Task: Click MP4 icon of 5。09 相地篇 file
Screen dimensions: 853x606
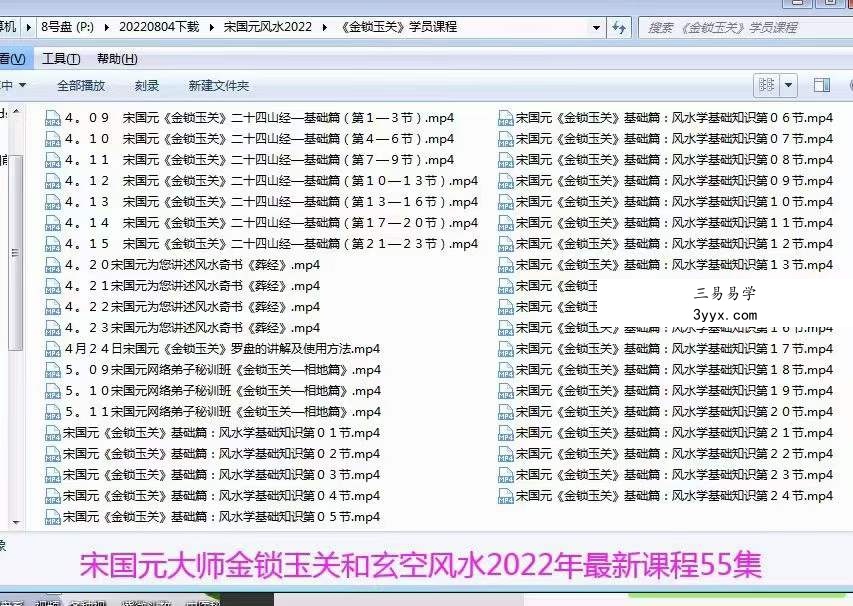Action: [x=53, y=370]
